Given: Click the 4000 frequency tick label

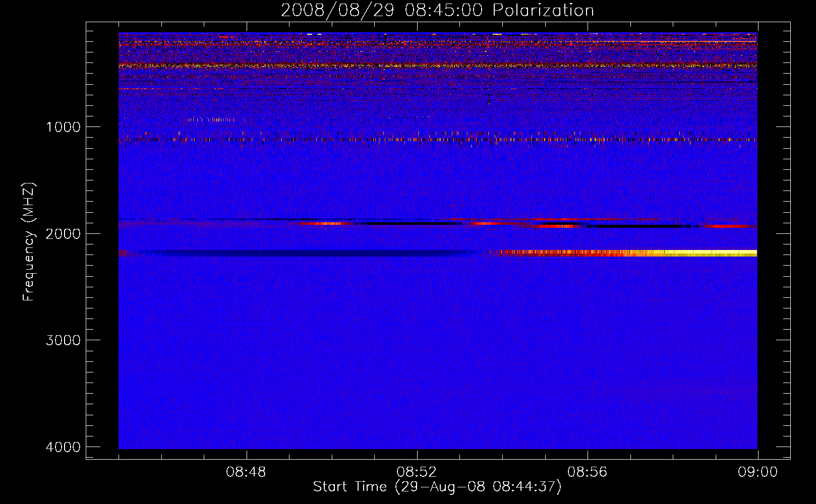Looking at the screenshot, I should click(63, 447).
